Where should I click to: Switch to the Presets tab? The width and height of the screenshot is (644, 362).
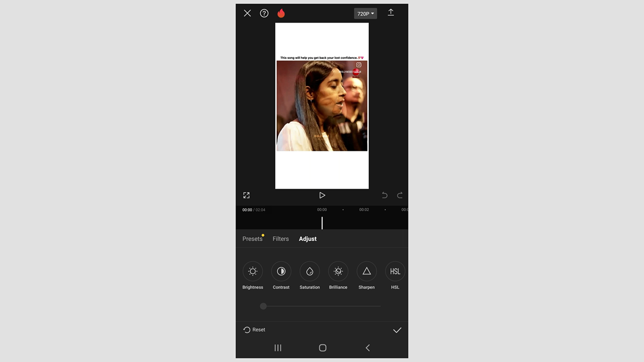click(x=252, y=239)
